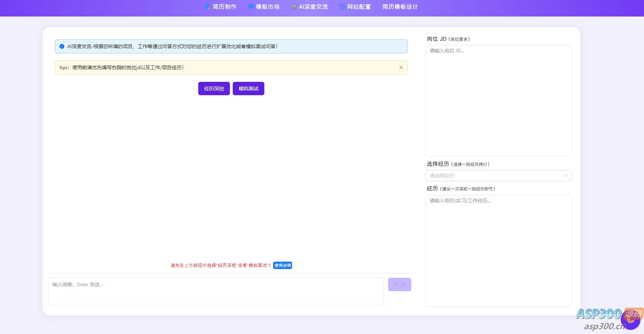Click the disabled 发送 send button
Image resolution: width=644 pixels, height=334 pixels.
pyautogui.click(x=399, y=284)
